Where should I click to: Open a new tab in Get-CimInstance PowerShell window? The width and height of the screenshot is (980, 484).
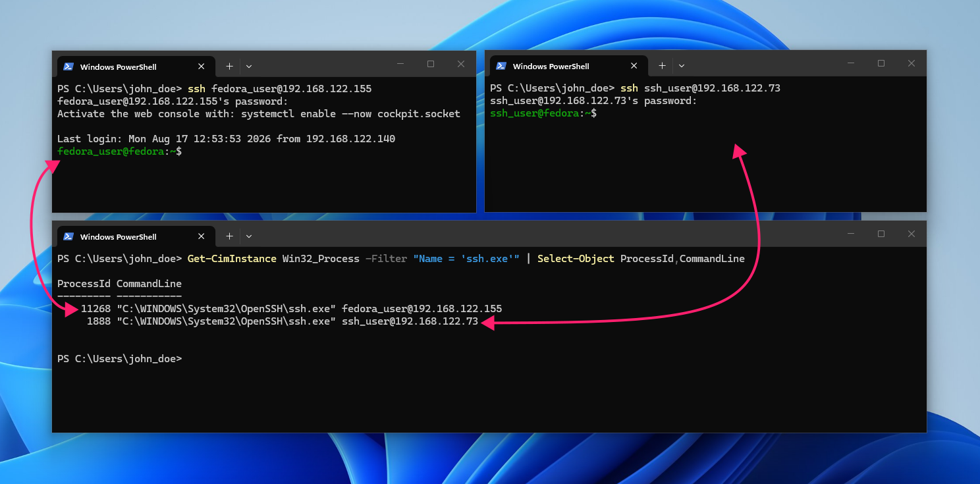(229, 236)
